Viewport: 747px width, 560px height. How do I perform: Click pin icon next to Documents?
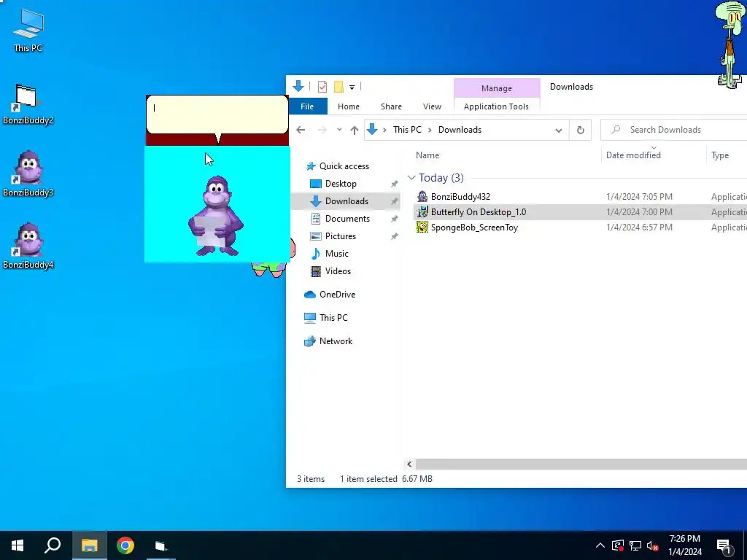tap(394, 219)
